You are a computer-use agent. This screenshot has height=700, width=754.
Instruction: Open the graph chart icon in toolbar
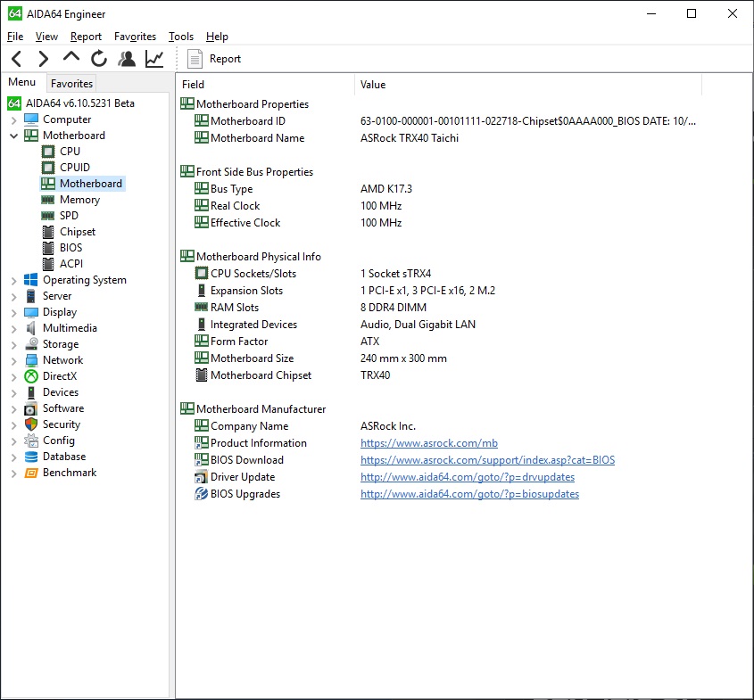[154, 59]
